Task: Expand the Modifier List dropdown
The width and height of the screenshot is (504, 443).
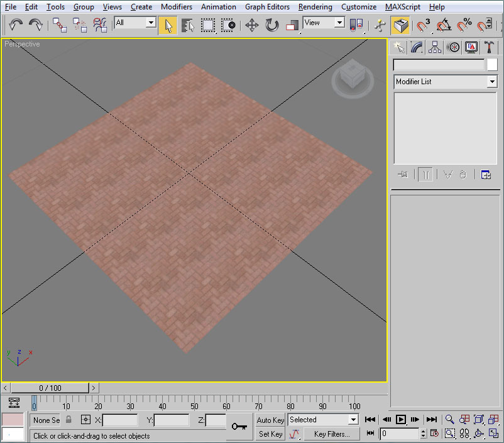Action: tap(491, 82)
